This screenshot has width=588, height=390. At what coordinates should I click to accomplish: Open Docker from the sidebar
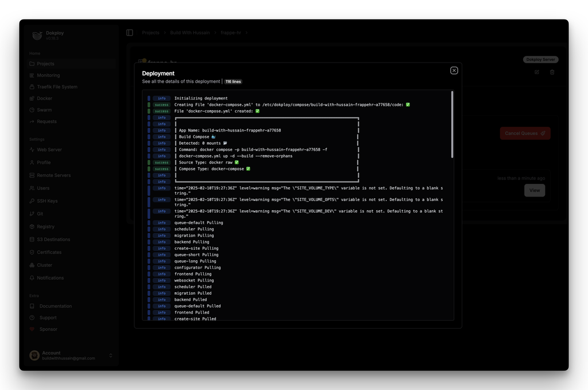click(44, 98)
